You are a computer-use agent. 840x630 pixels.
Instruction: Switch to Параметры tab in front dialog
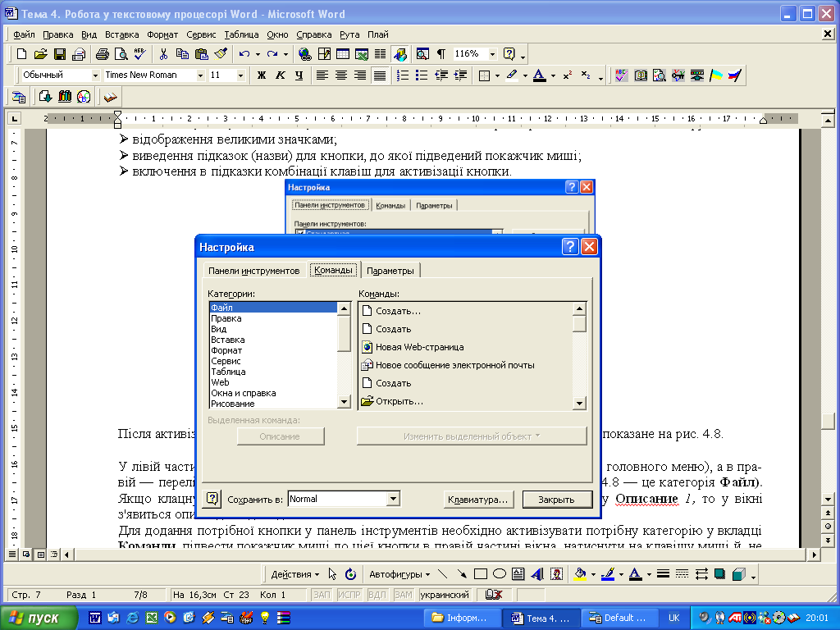[x=390, y=271]
